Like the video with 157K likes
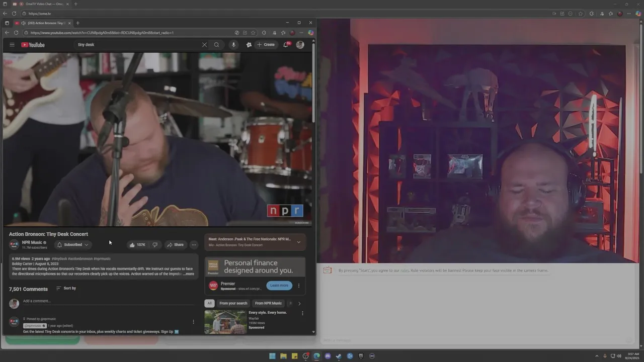The height and width of the screenshot is (362, 644). [x=137, y=245]
